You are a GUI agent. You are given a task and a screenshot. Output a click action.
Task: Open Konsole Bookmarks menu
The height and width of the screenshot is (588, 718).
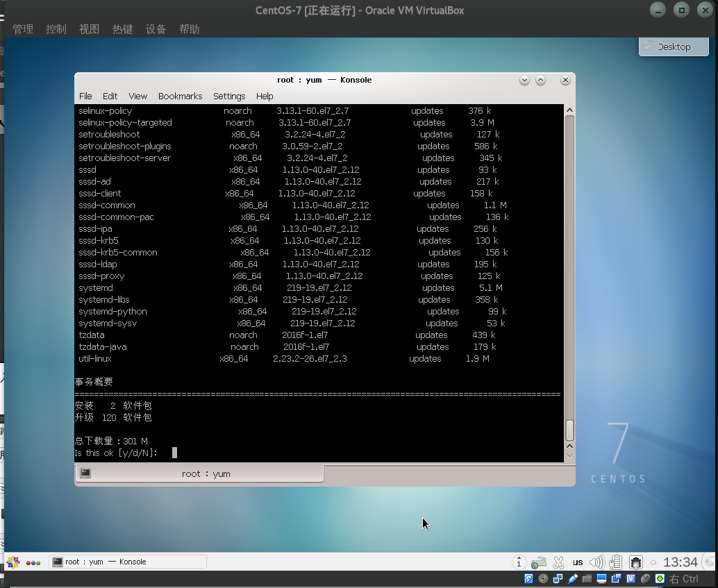click(180, 96)
